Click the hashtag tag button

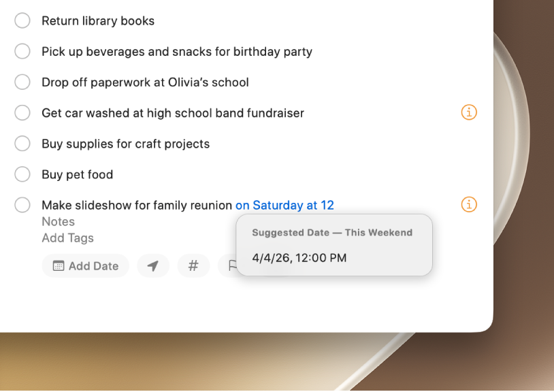[x=193, y=265]
